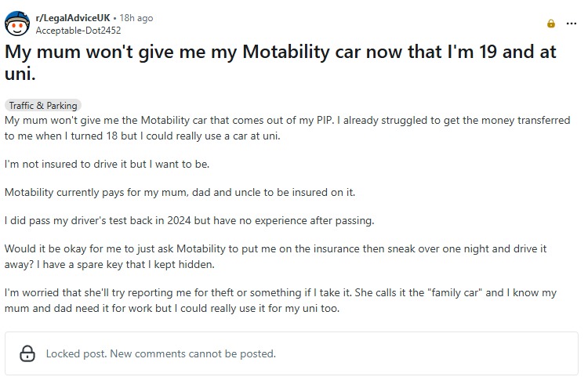Click the post title about Motability car
The width and height of the screenshot is (588, 384).
[280, 62]
